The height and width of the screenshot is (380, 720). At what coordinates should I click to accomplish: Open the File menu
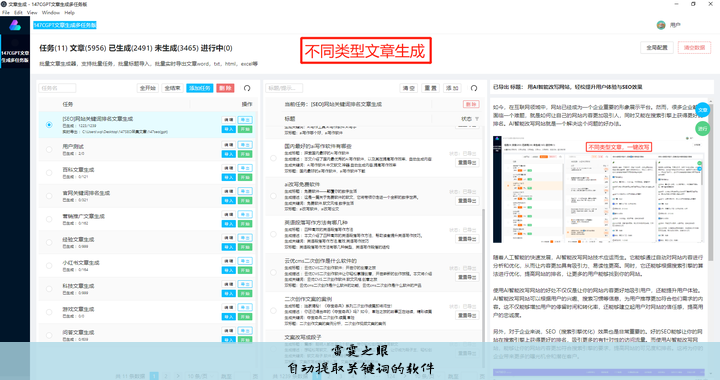tap(6, 12)
